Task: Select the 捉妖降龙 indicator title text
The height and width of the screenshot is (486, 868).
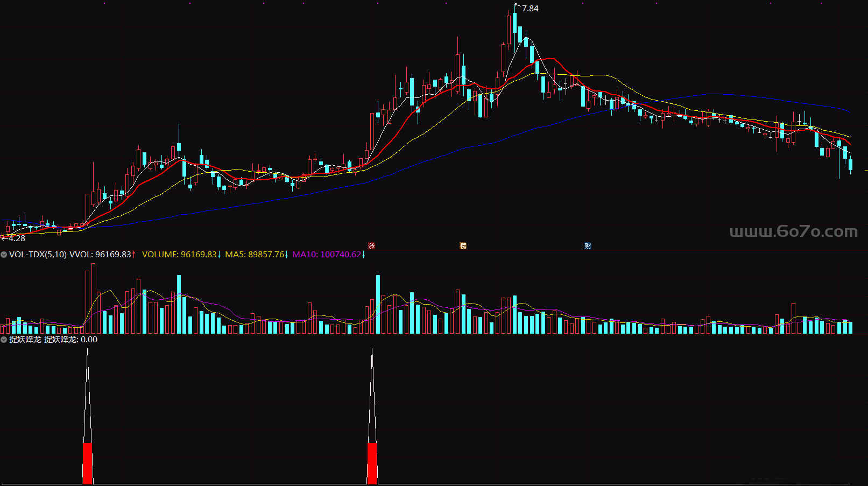Action: coord(25,340)
